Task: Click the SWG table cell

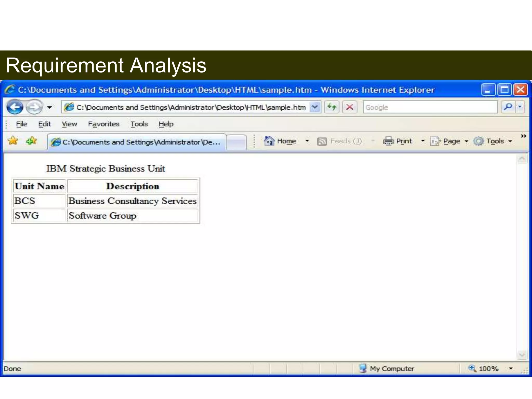Action: pos(39,215)
